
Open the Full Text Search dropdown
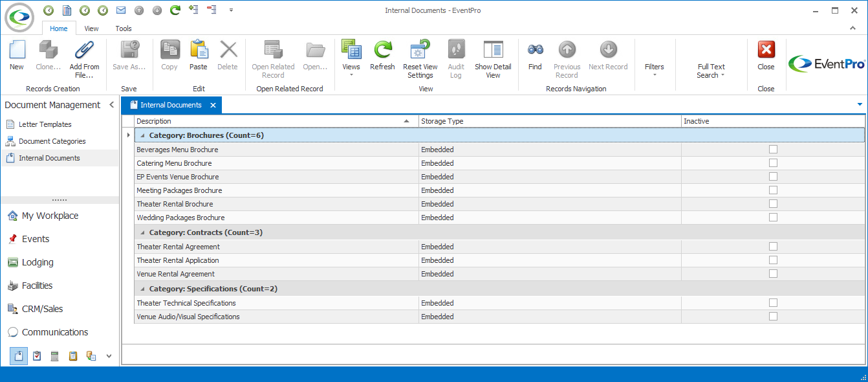(711, 71)
